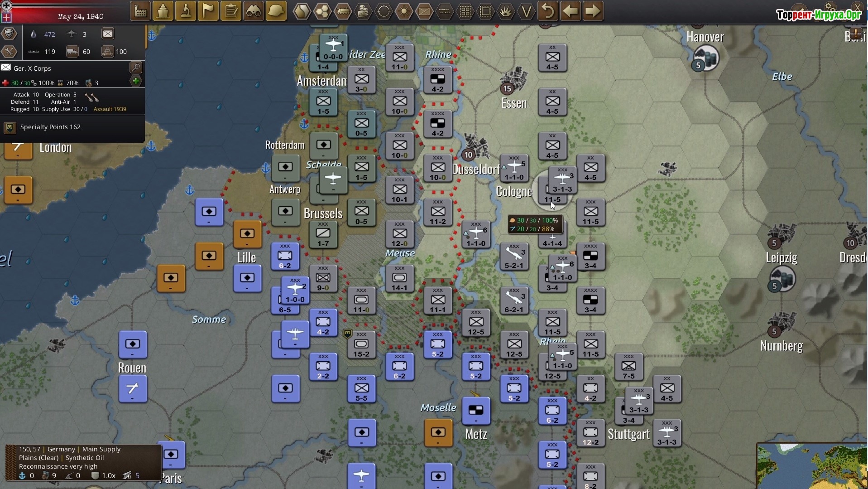Viewport: 868px width, 489px height.
Task: Click the green plus reinforce icon
Action: point(135,82)
